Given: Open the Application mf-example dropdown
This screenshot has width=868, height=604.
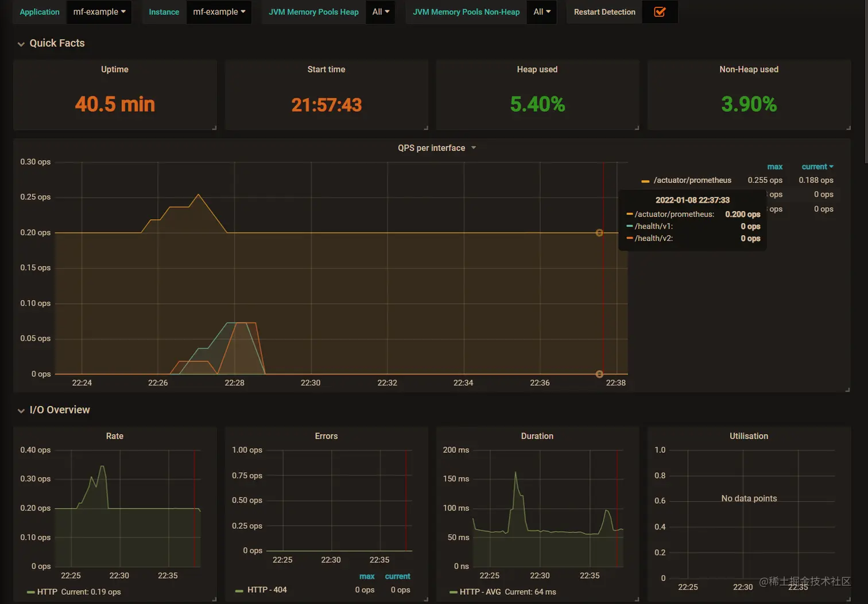Looking at the screenshot, I should pyautogui.click(x=99, y=11).
